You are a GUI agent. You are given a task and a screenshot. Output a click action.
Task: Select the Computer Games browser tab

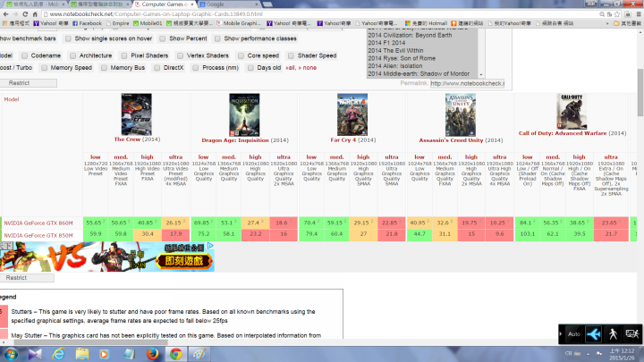(x=165, y=4)
